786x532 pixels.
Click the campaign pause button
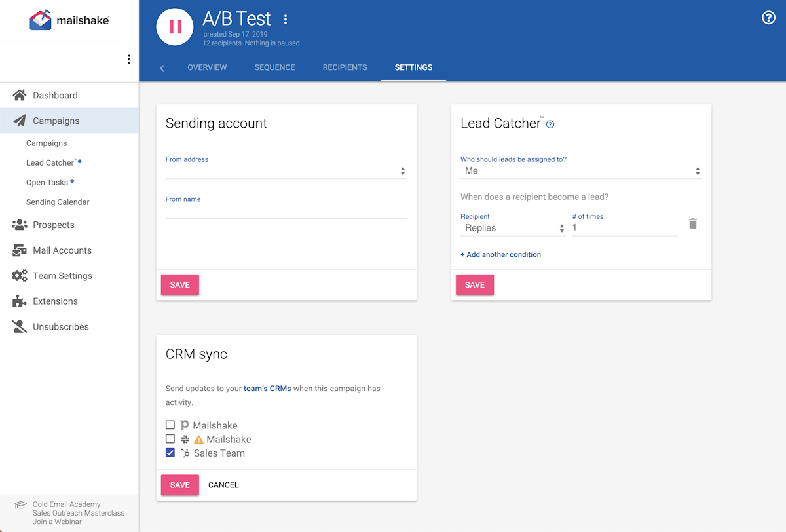[x=175, y=27]
